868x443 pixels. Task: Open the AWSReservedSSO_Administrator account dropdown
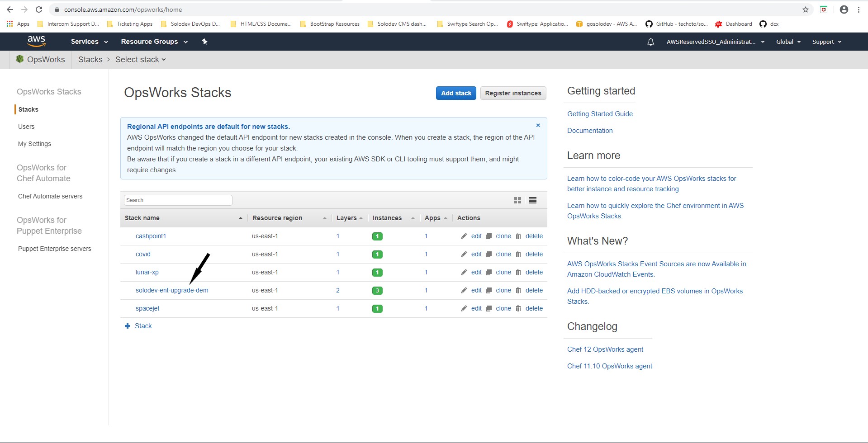click(715, 42)
